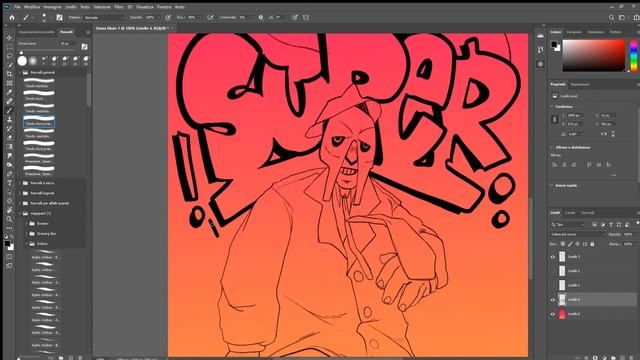640x360 pixels.
Task: Enable airbrush build-up effects
Action: point(210,18)
